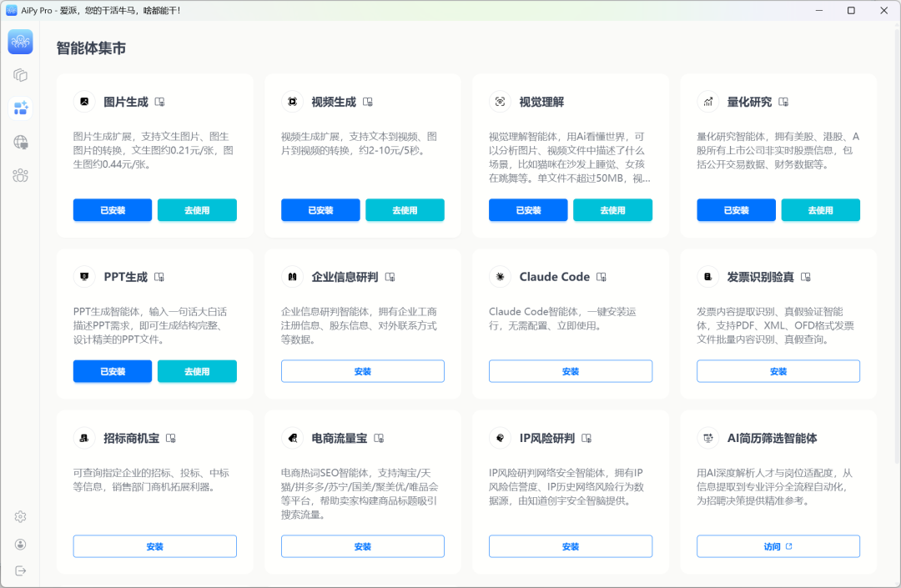Install the 电商流量宝 agent
Viewport: 901px width, 588px height.
click(363, 546)
